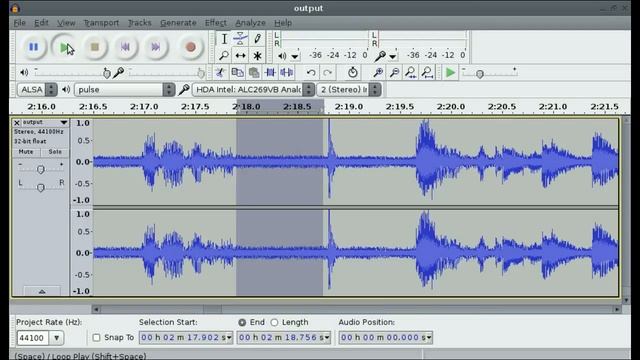This screenshot has height=360, width=640.
Task: Open the Help menu
Action: (283, 23)
